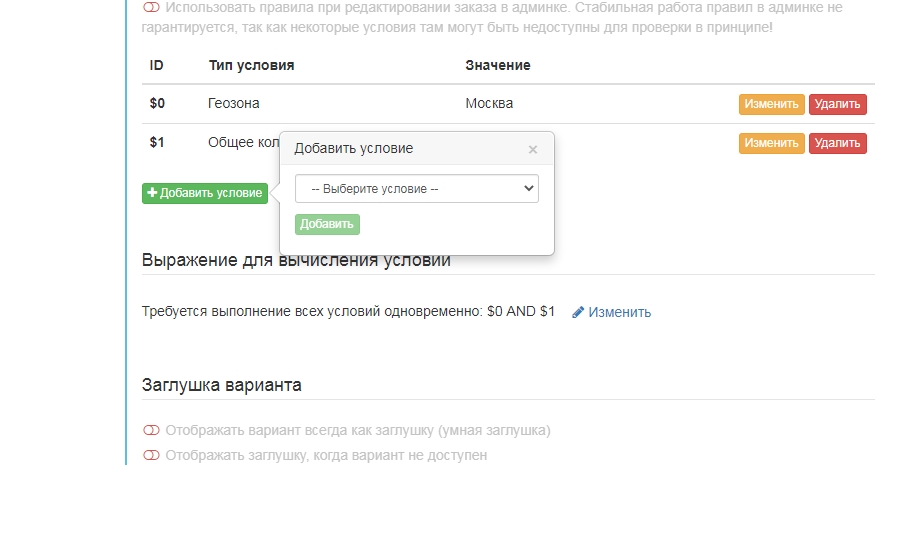This screenshot has width=924, height=545.
Task: Open the 'Выберите условие' dropdown
Action: pyautogui.click(x=416, y=189)
